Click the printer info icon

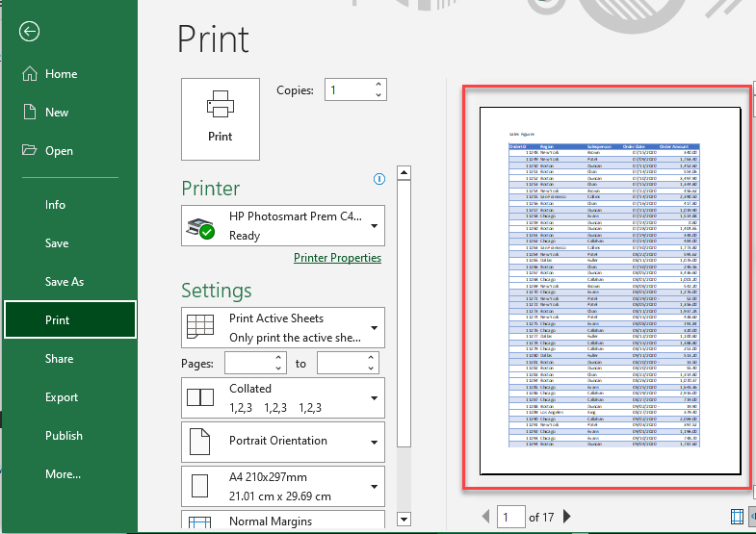click(379, 179)
